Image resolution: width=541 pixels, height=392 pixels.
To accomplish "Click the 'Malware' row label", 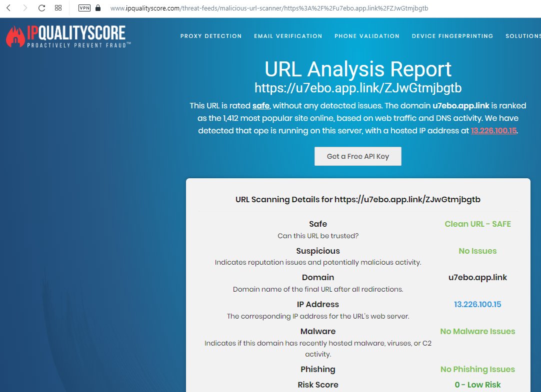I will point(318,332).
